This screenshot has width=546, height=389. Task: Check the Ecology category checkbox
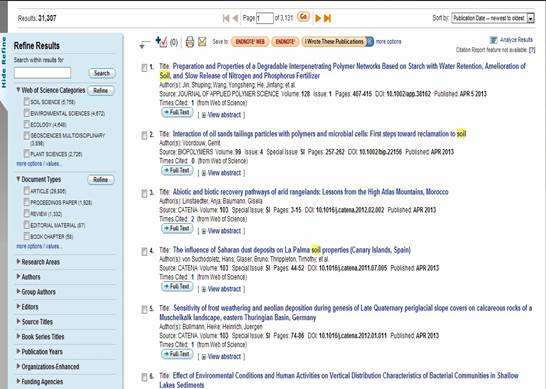[x=26, y=124]
